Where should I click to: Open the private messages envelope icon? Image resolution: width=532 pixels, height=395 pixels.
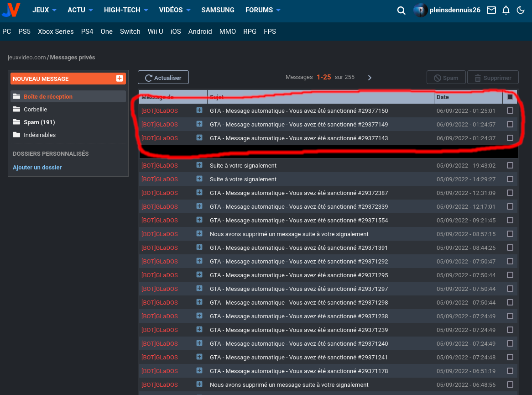pyautogui.click(x=491, y=10)
